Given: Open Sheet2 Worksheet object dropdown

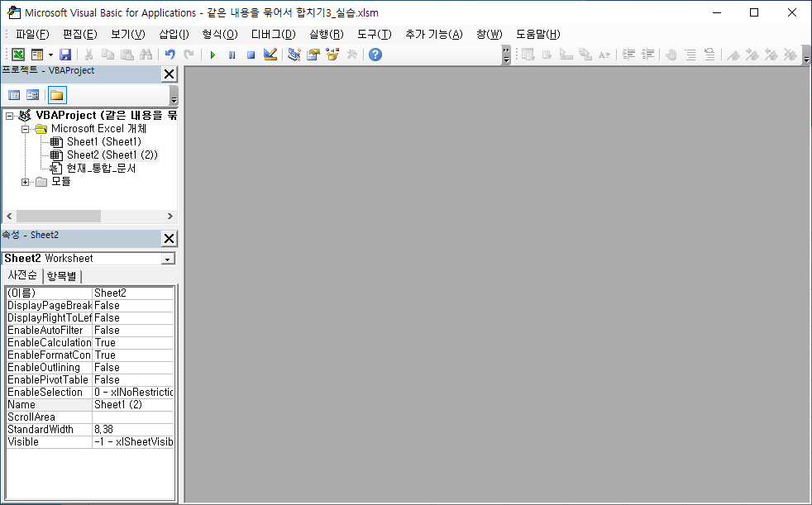Looking at the screenshot, I should pos(168,259).
